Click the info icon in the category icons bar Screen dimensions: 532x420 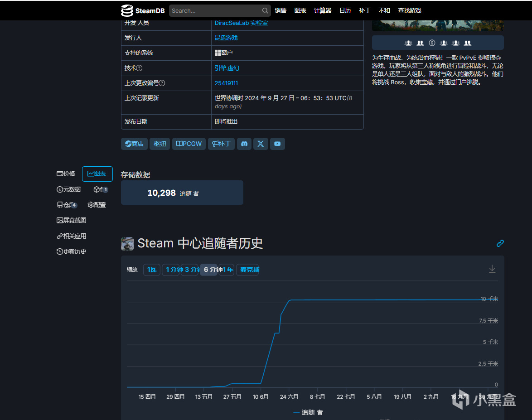coord(432,43)
